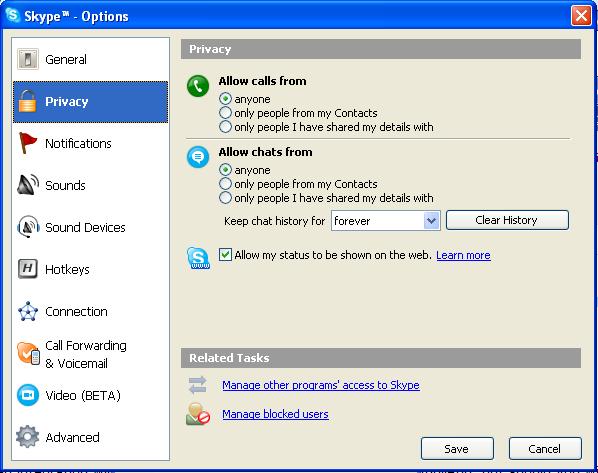The image size is (598, 473).
Task: Open the Learn more link
Action: tap(463, 255)
